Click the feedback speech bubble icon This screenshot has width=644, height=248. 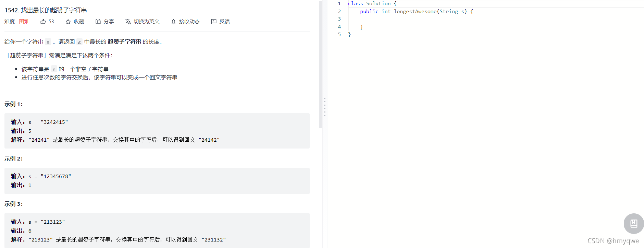click(214, 22)
